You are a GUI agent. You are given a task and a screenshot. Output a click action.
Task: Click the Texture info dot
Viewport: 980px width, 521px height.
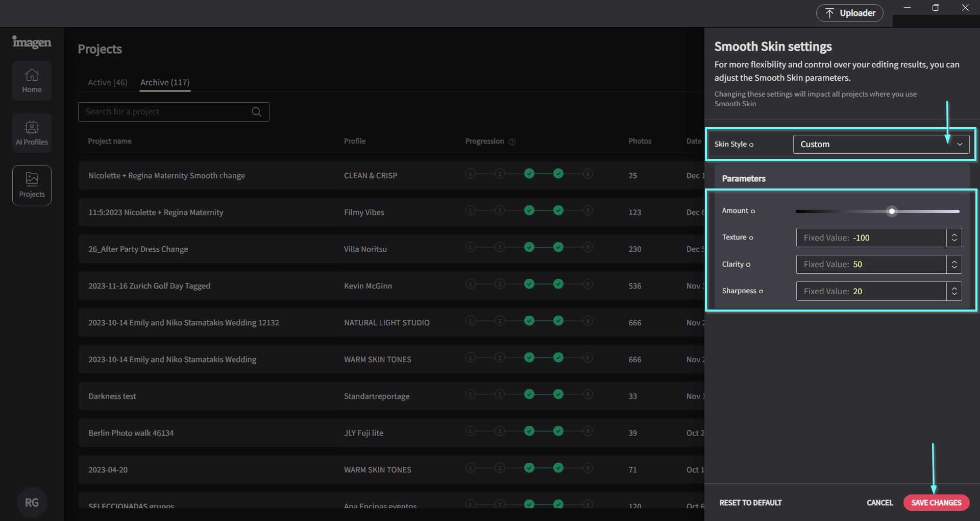[751, 238]
